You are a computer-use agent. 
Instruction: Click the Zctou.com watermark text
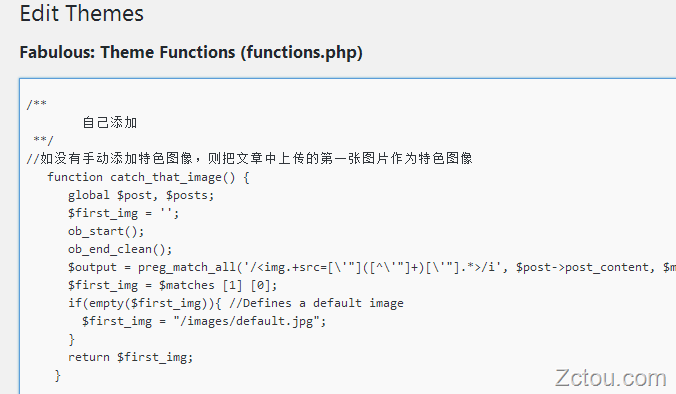click(x=610, y=378)
